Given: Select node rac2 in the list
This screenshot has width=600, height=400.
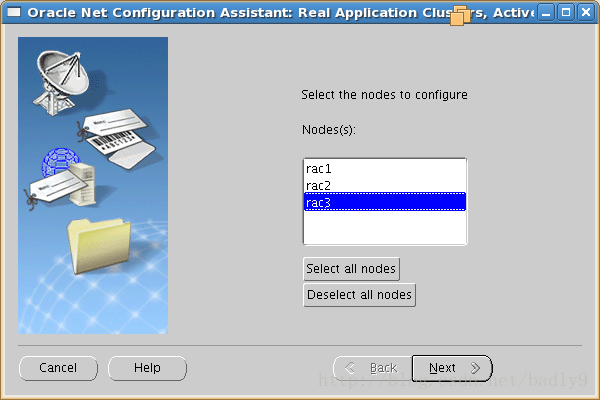Looking at the screenshot, I should click(385, 186).
